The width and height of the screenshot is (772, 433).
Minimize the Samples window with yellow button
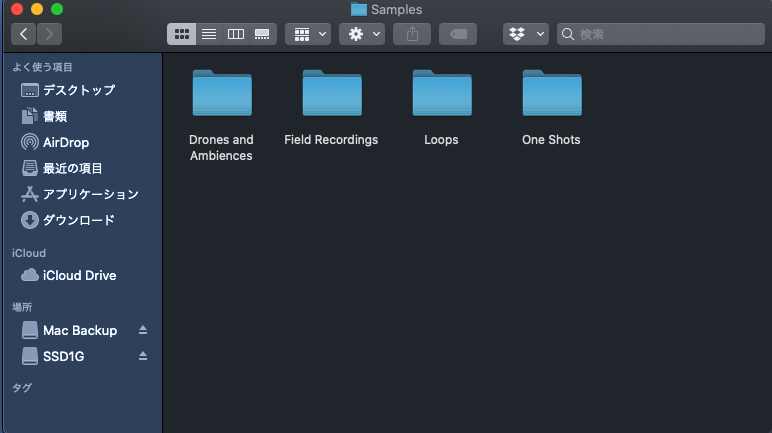pyautogui.click(x=37, y=9)
